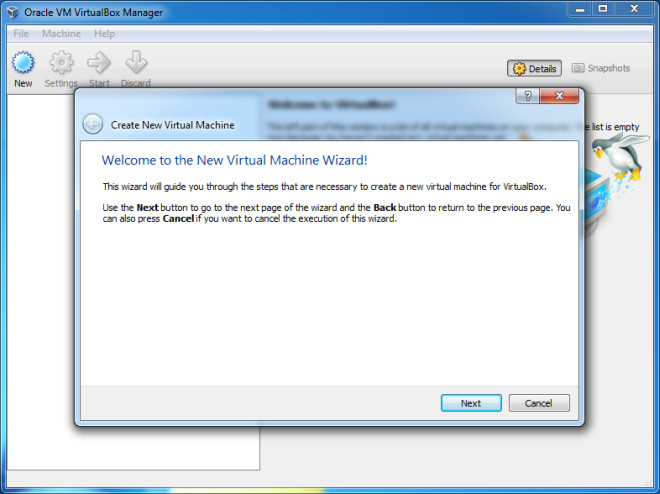The width and height of the screenshot is (660, 494).
Task: Minimize the VirtualBox Manager window
Action: (580, 9)
